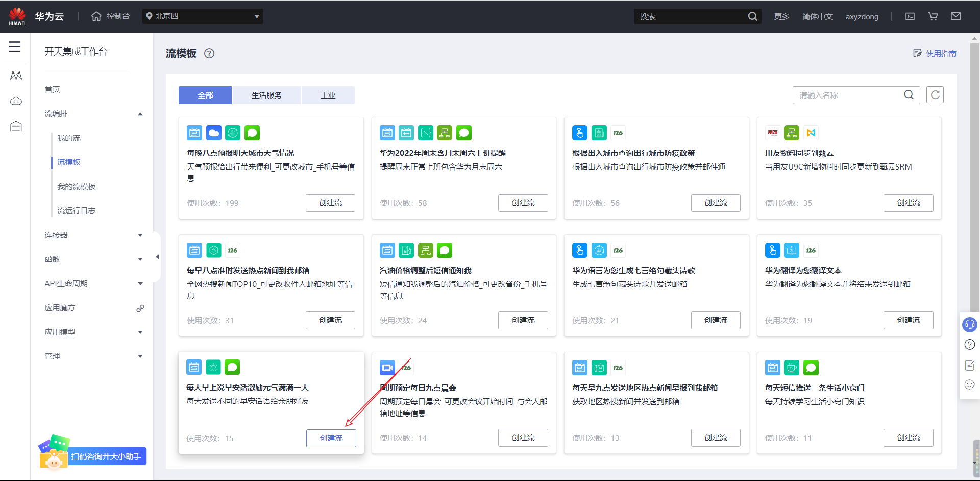Click the cloud icon on 每晚八点预报明天城市天气情况 card
980x481 pixels.
point(214,133)
